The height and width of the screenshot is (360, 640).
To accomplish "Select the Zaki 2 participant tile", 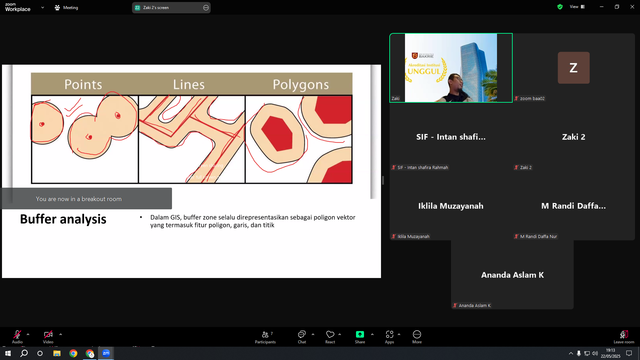I will click(x=573, y=137).
